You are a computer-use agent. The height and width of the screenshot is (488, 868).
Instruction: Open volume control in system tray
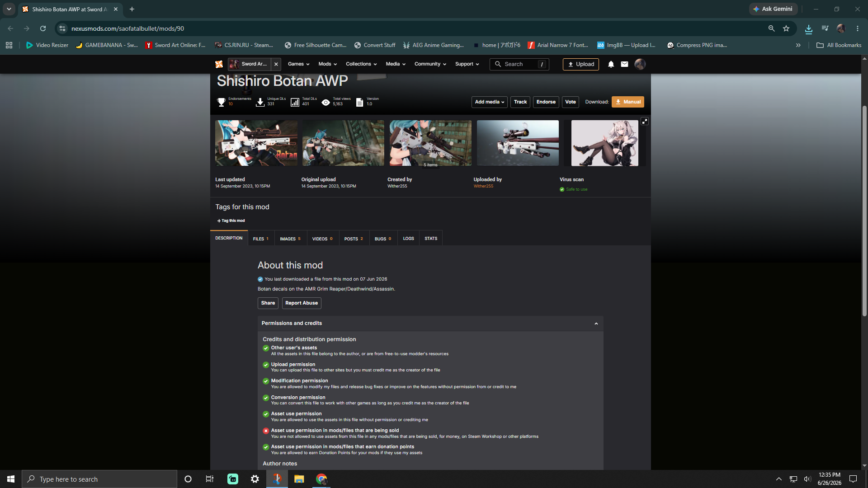[807, 479]
